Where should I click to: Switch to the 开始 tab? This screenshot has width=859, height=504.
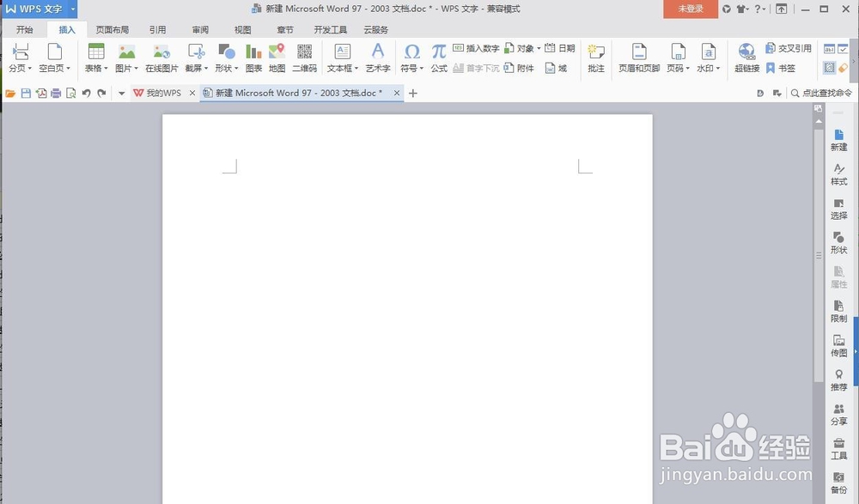[25, 29]
